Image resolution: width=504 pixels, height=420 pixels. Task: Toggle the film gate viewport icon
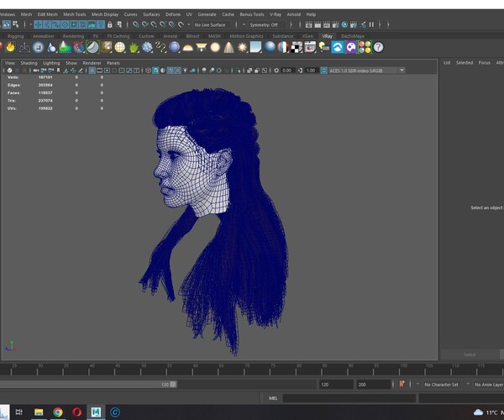[x=100, y=71]
